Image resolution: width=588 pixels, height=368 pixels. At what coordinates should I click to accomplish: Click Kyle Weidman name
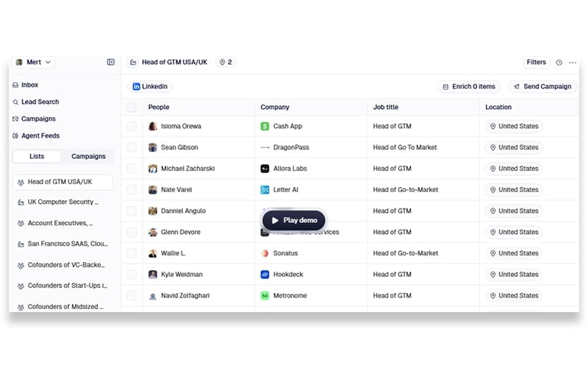182,275
